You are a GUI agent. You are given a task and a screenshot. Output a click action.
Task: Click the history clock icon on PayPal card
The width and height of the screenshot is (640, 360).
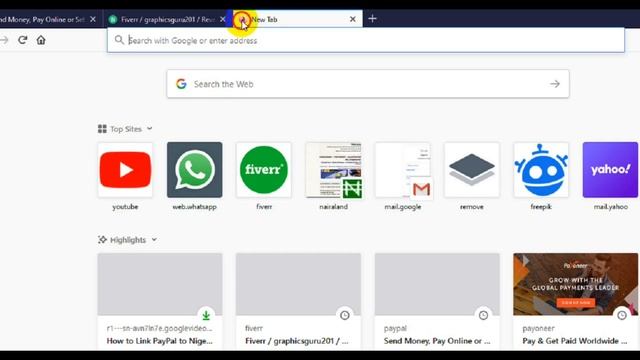coord(483,315)
